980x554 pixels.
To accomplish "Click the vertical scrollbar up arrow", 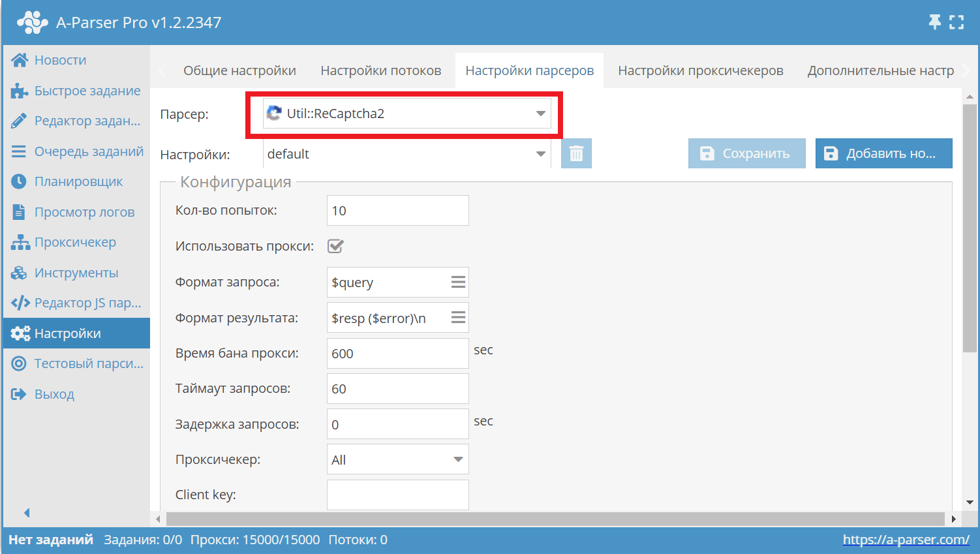I will (x=970, y=97).
